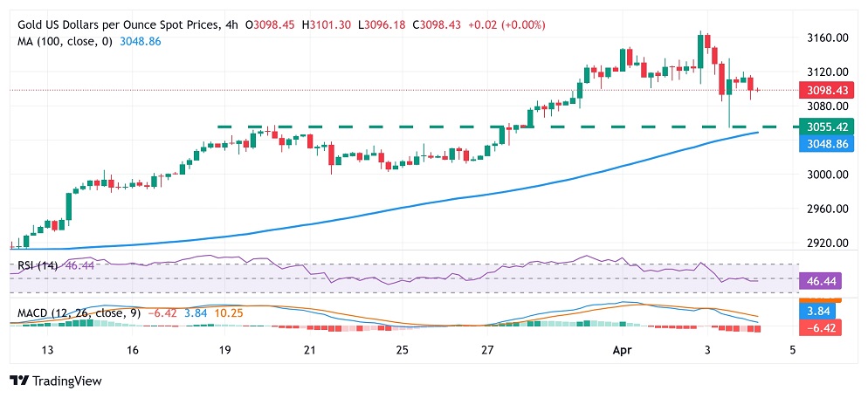Click the current price tag 3098.43
The image size is (868, 398).
point(821,89)
